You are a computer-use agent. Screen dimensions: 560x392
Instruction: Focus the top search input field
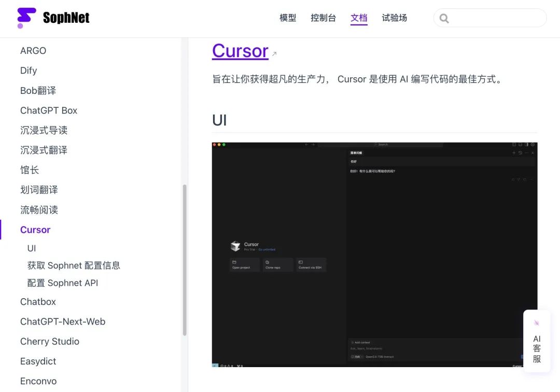(490, 18)
